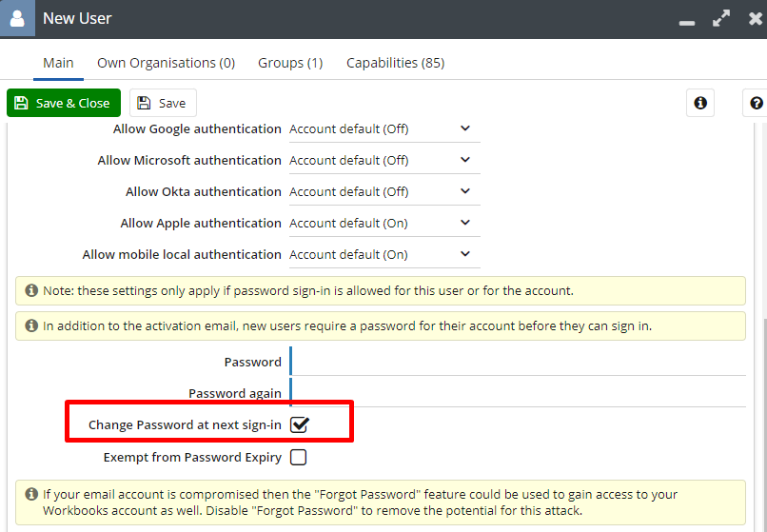The height and width of the screenshot is (532, 767).
Task: Uncheck Change Password at next sign-in
Action: [299, 424]
